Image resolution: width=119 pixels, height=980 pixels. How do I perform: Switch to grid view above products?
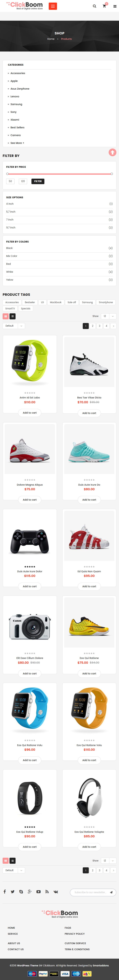(5, 316)
